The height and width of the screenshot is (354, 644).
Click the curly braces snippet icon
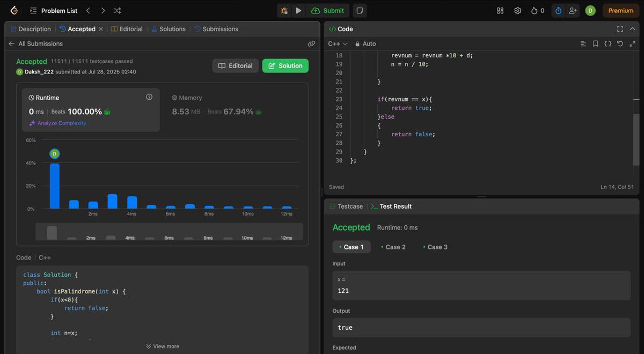608,43
